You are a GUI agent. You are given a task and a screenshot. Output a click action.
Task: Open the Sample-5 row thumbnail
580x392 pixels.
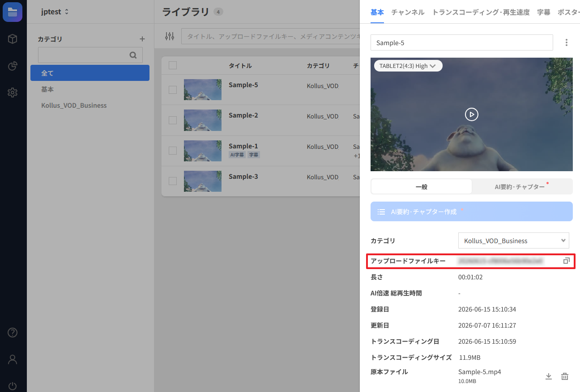203,90
